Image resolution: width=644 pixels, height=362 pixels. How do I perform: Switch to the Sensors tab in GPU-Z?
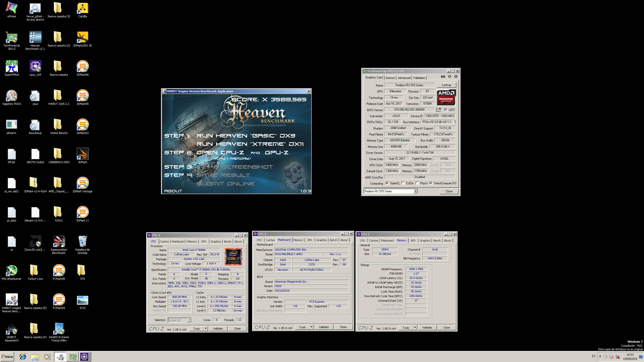click(x=390, y=78)
